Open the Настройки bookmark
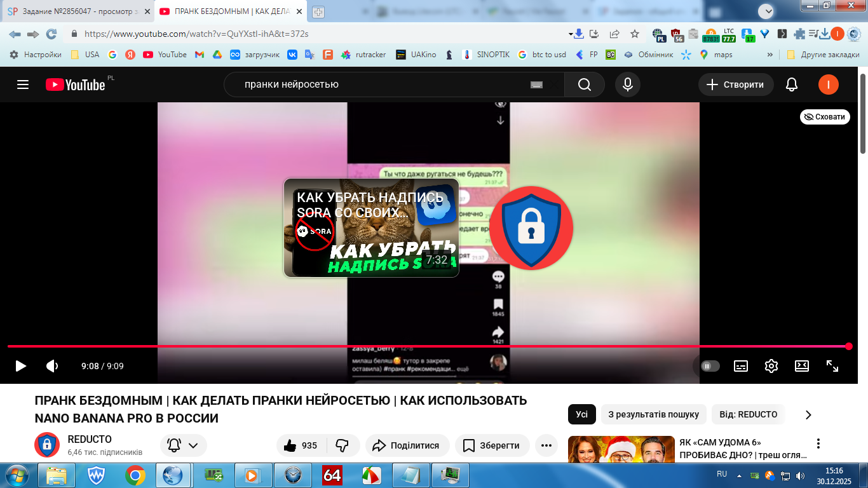This screenshot has height=488, width=868. [36, 55]
